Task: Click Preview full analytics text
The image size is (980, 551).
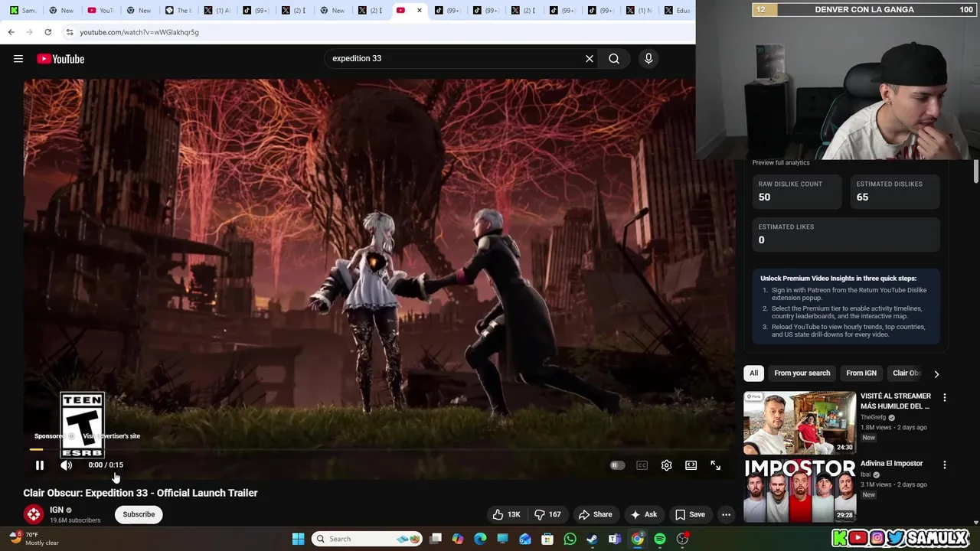Action: pyautogui.click(x=781, y=162)
